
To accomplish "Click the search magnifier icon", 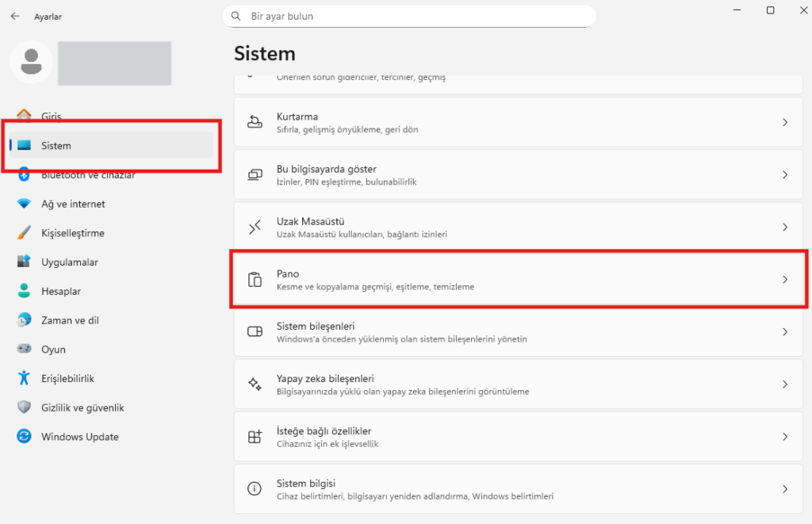I will point(236,16).
